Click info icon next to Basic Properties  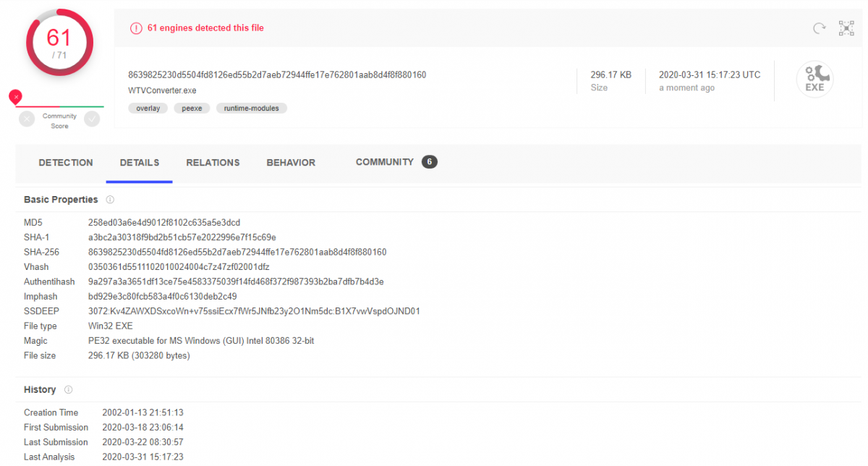tap(110, 200)
